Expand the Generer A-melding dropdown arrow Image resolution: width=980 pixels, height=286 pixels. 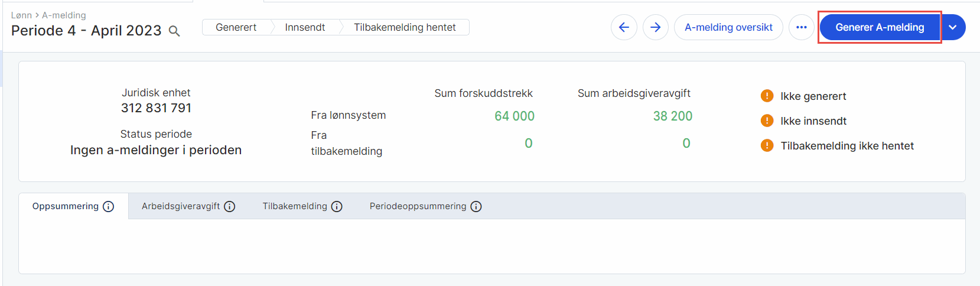tap(952, 27)
